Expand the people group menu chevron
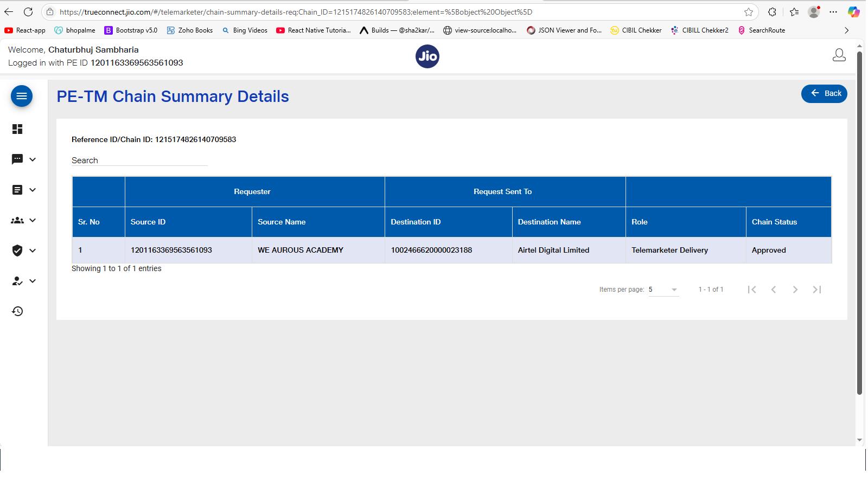 coord(33,220)
